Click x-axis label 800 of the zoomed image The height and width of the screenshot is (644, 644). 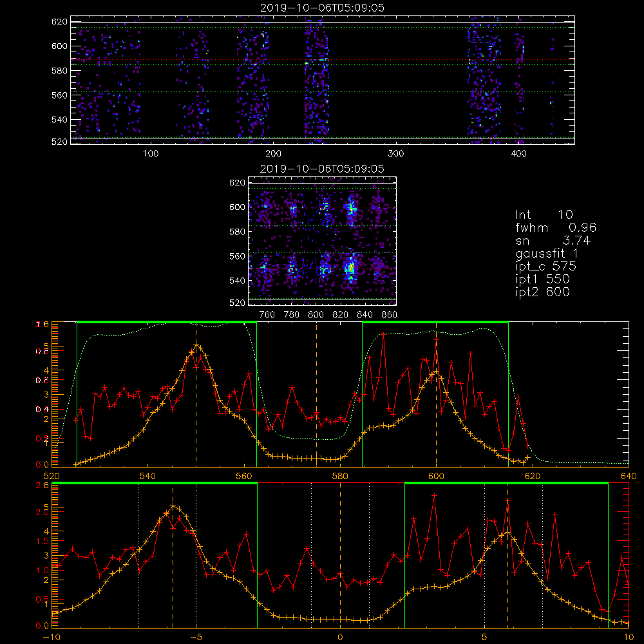tap(316, 315)
